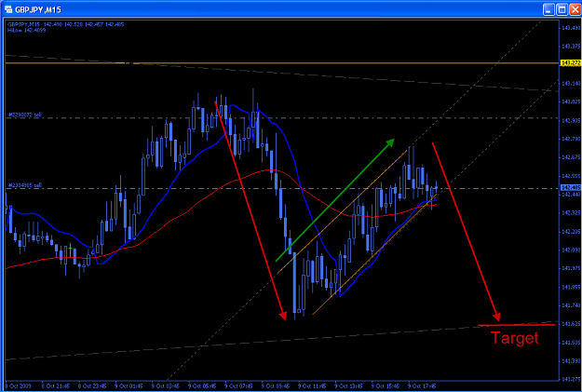Minimize the GBPJPY,M15 chart window
The width and height of the screenshot is (582, 392).
(548, 9)
